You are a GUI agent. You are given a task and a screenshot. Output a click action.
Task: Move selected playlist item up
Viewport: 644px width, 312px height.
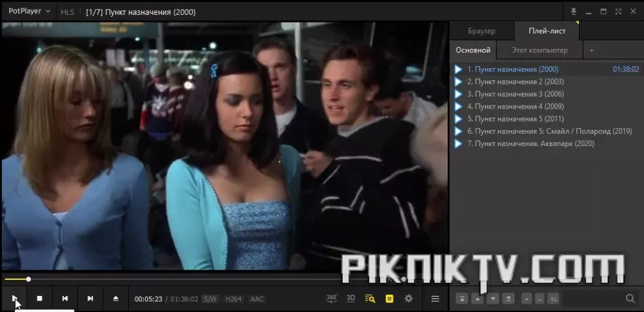pyautogui.click(x=477, y=299)
